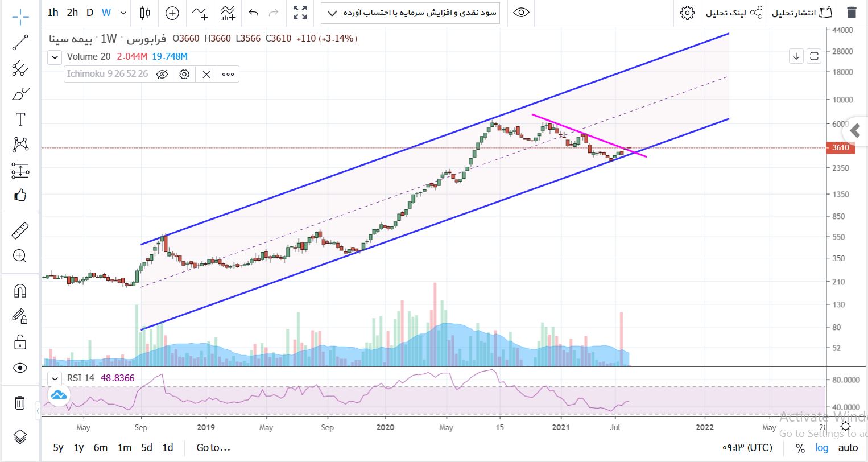Open chart settings gear

[687, 13]
